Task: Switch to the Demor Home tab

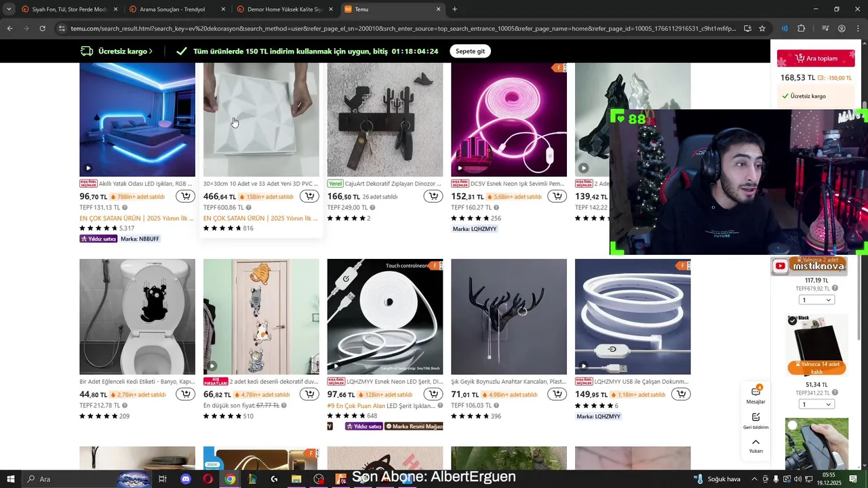Action: click(285, 9)
